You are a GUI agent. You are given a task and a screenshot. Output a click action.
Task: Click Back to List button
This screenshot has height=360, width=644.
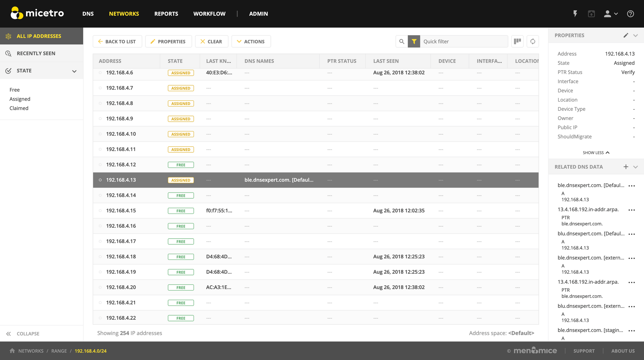pos(117,42)
